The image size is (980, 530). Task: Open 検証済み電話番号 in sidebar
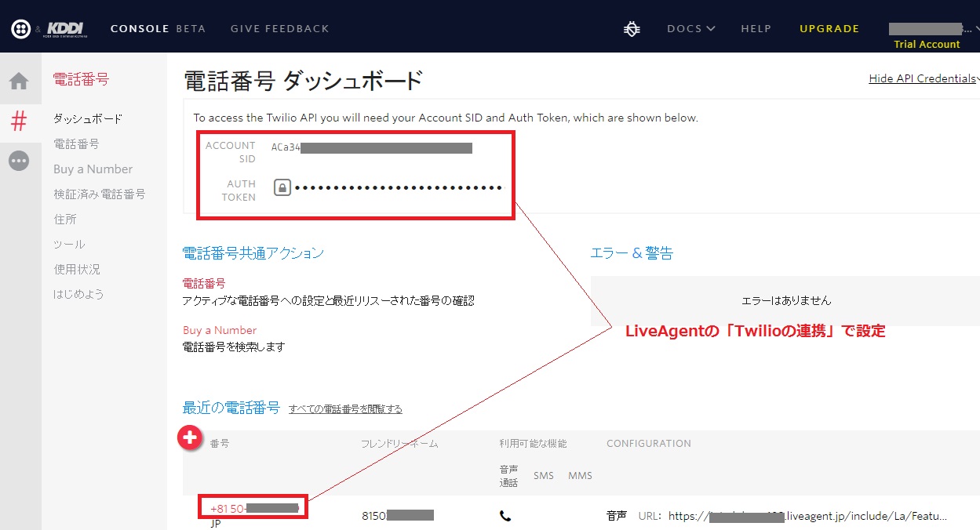coord(100,194)
